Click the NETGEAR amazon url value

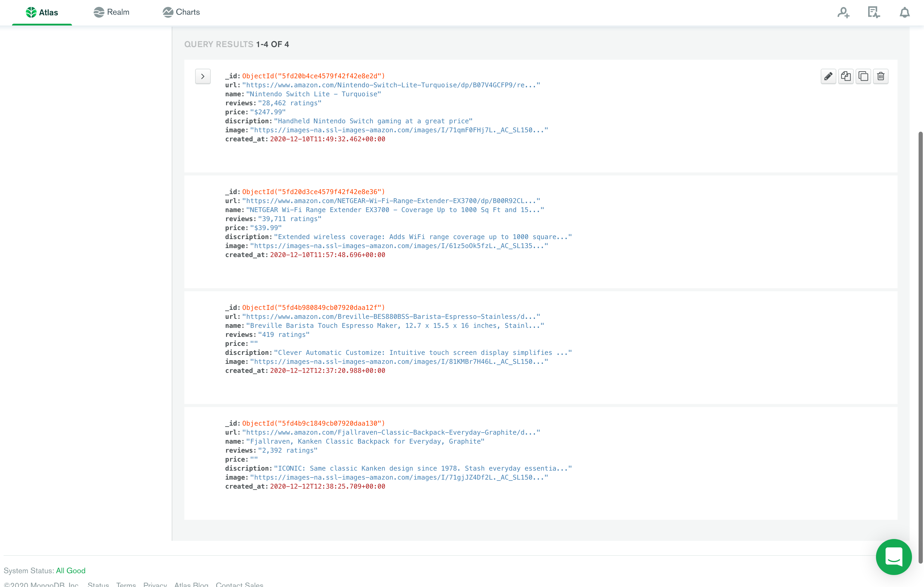[x=391, y=201]
